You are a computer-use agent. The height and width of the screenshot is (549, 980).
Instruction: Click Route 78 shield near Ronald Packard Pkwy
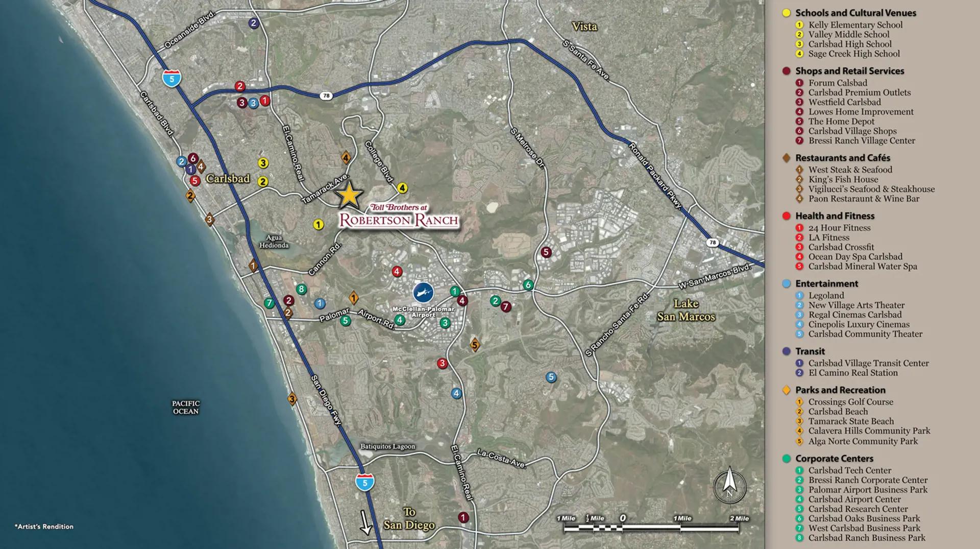tap(713, 243)
